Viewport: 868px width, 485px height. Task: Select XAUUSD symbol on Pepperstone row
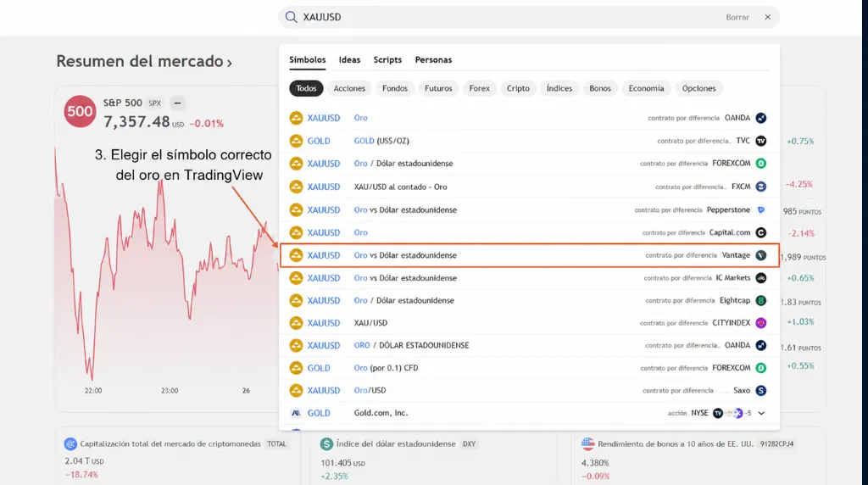pos(324,209)
